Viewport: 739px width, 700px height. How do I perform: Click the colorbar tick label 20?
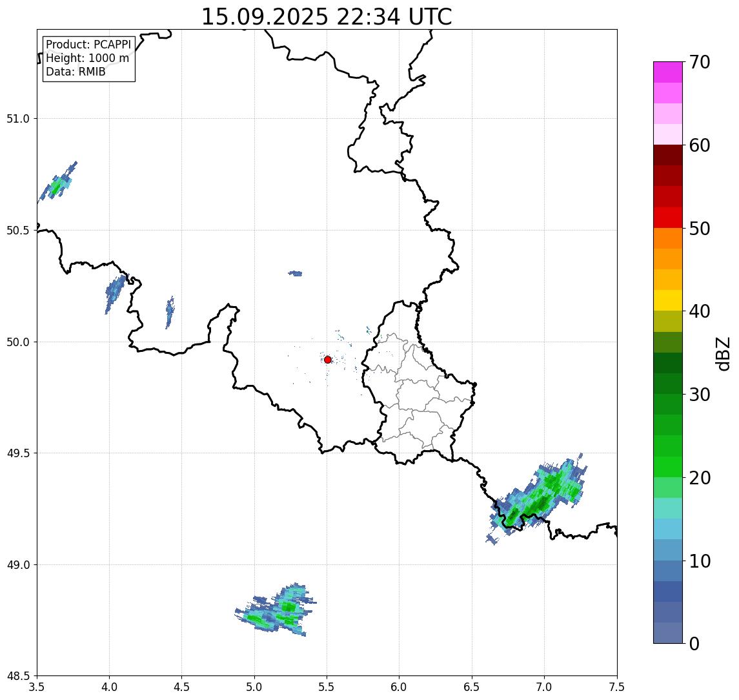click(x=700, y=478)
